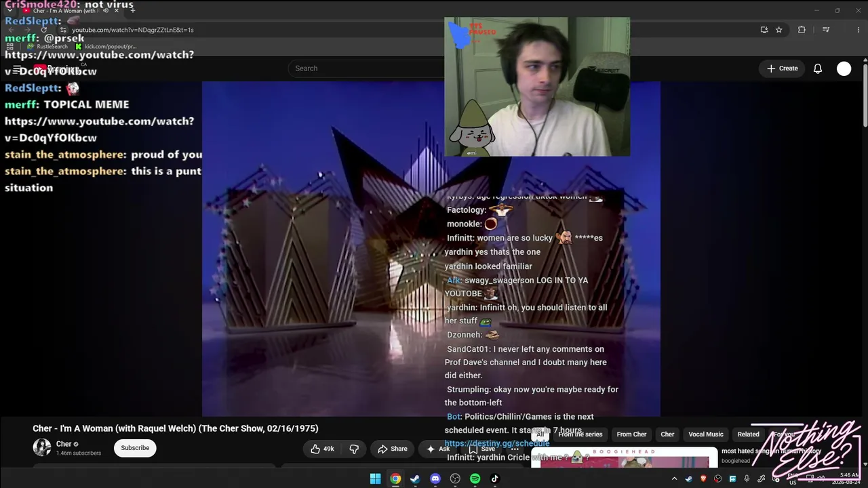Like the video with thumbs up

click(x=323, y=449)
